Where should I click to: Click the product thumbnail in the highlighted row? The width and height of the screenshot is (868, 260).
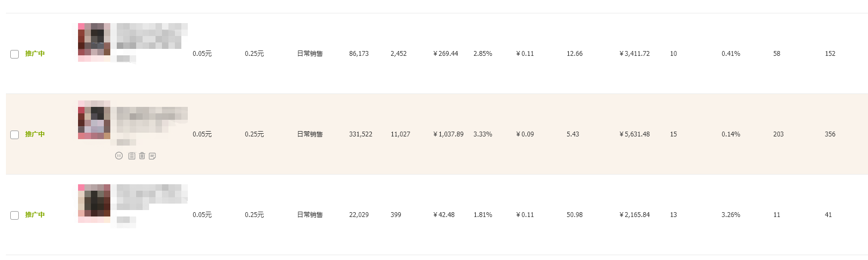tap(94, 120)
